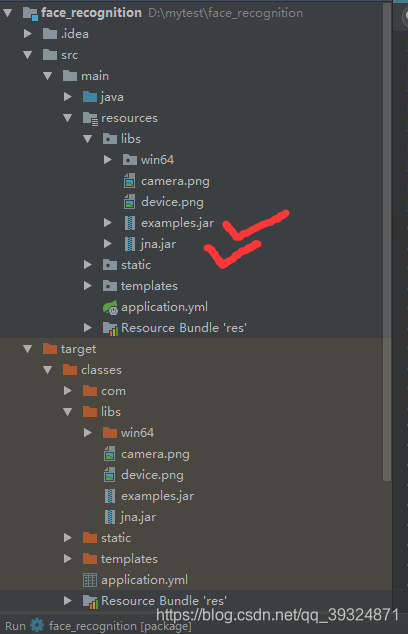The height and width of the screenshot is (634, 408).
Task: Select camera.png under resources libs
Action: (175, 181)
